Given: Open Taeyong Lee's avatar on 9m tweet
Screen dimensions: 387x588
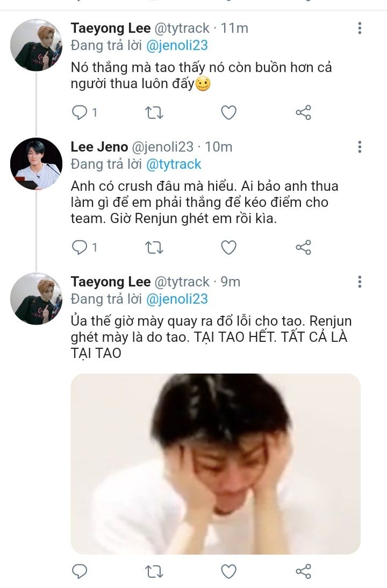Looking at the screenshot, I should tap(37, 299).
